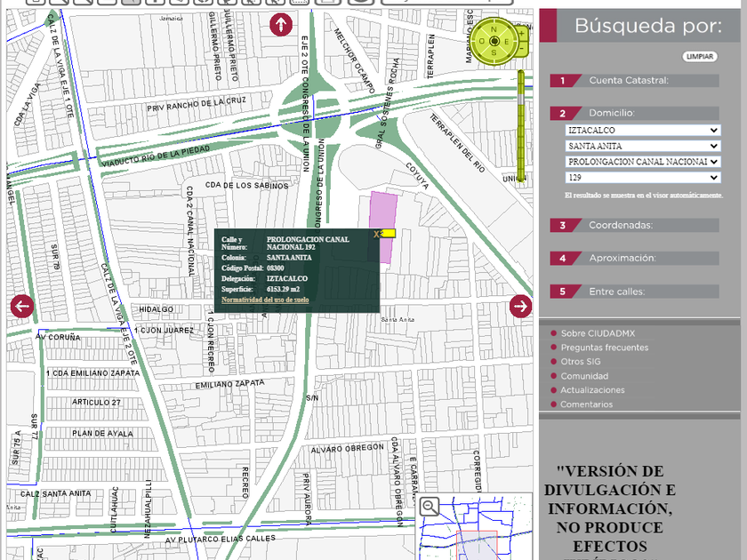This screenshot has height=560, width=747.
Task: Zoom in with the compass plus button
Action: tap(522, 34)
